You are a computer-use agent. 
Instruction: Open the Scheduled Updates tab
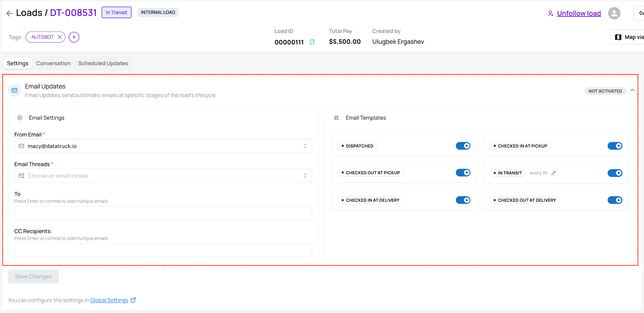coord(103,63)
